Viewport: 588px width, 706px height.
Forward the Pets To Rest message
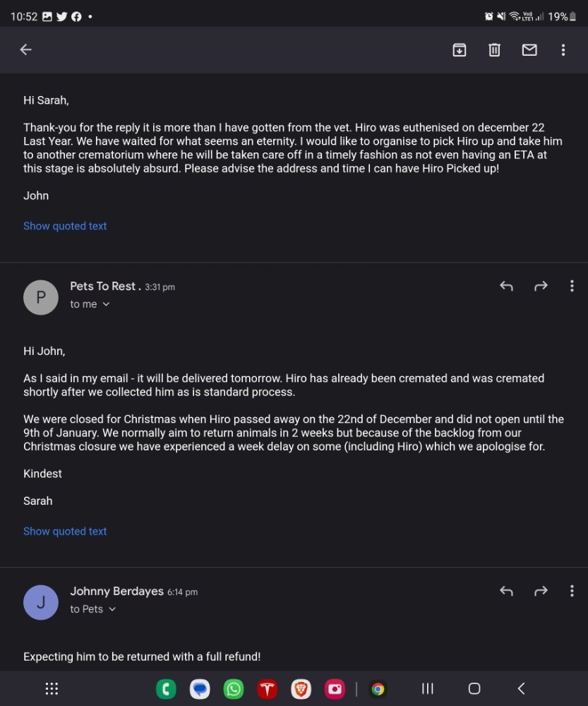tap(541, 286)
